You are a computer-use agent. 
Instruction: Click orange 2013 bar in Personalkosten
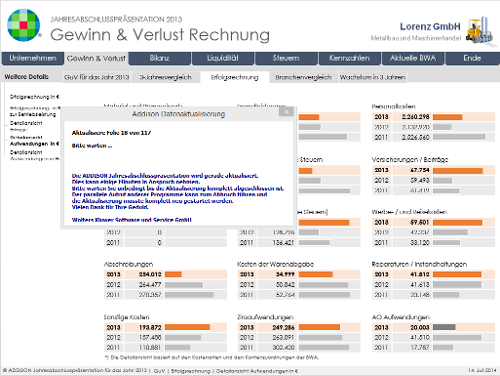(447, 117)
